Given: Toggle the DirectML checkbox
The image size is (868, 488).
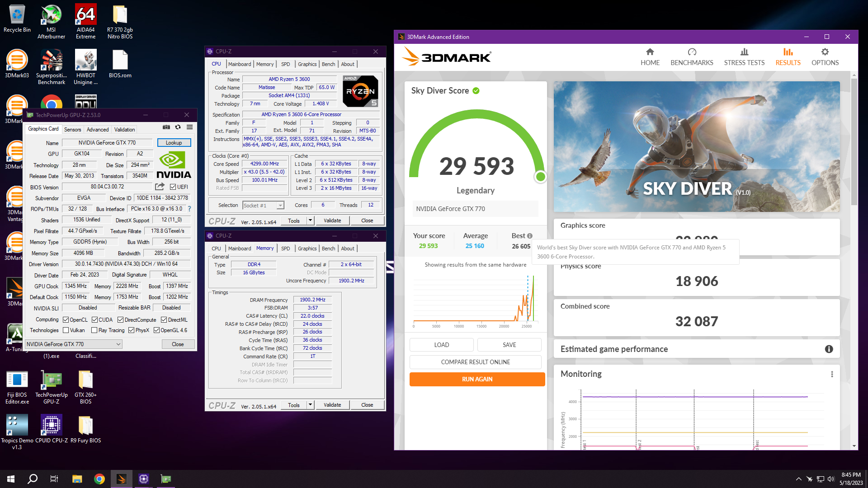Looking at the screenshot, I should [x=164, y=320].
